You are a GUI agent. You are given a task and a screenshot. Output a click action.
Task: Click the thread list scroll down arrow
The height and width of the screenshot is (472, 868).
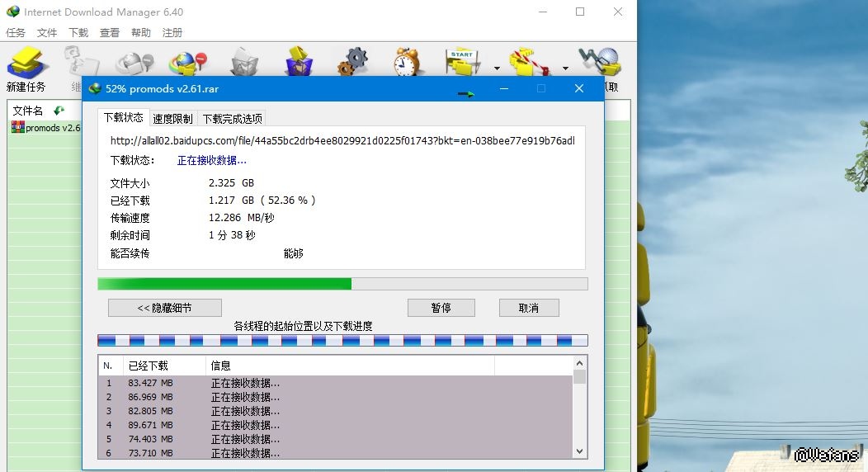[x=579, y=451]
